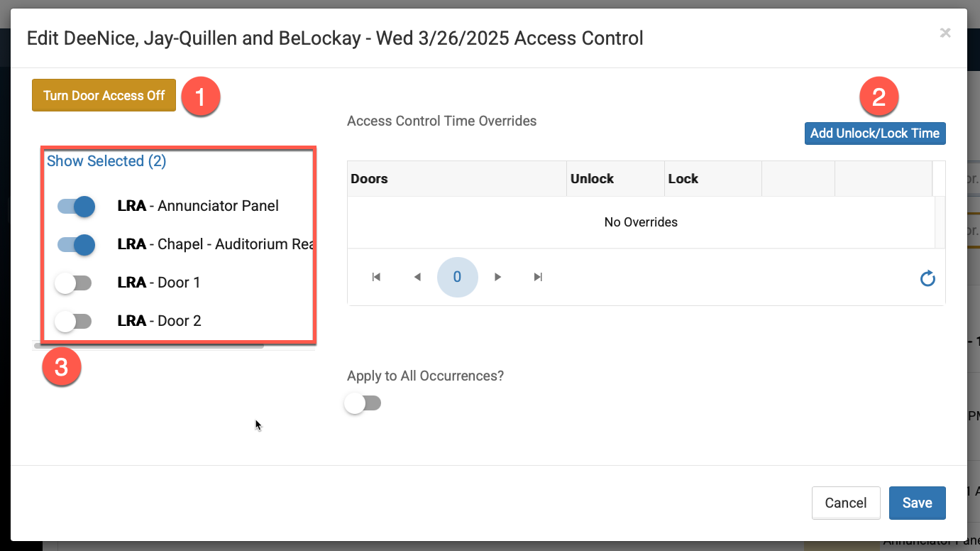
Task: Click the door list horizontal scrollbar
Action: 149,346
